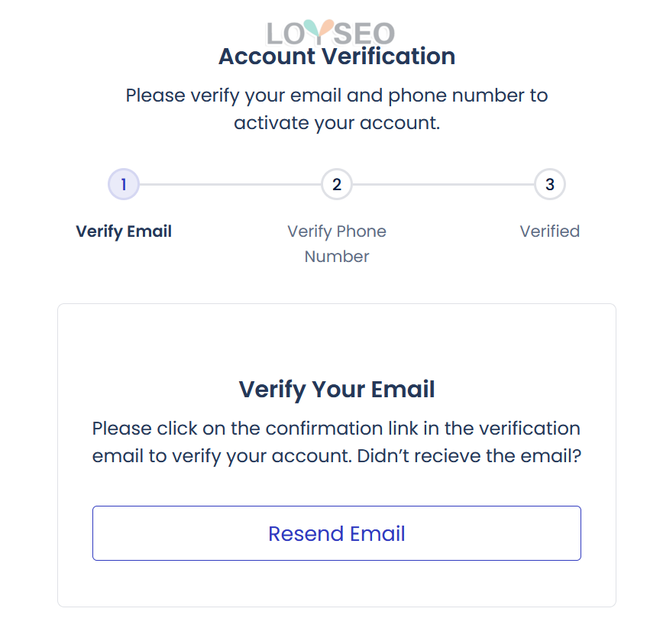Click the progress bar between steps 1 and 2

coord(229,184)
